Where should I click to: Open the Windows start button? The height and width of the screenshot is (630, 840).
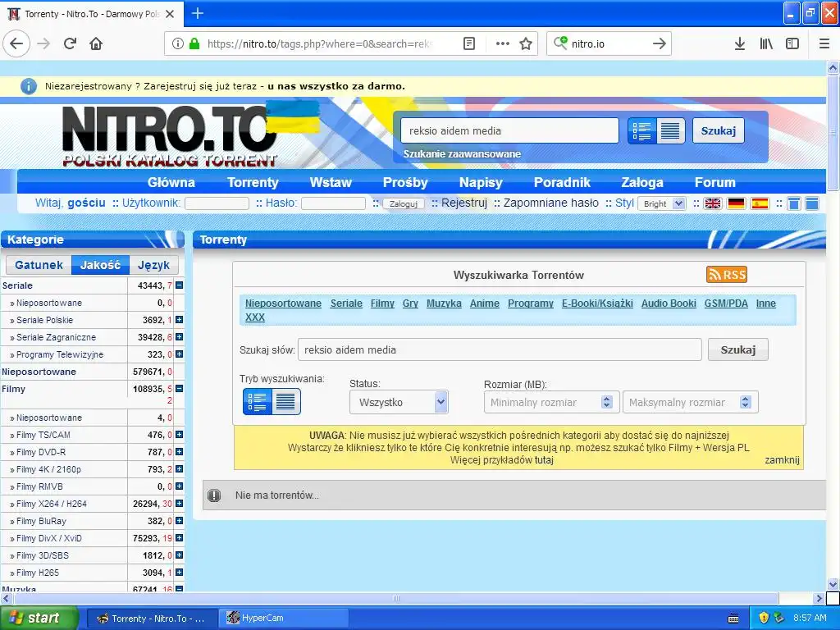click(39, 618)
